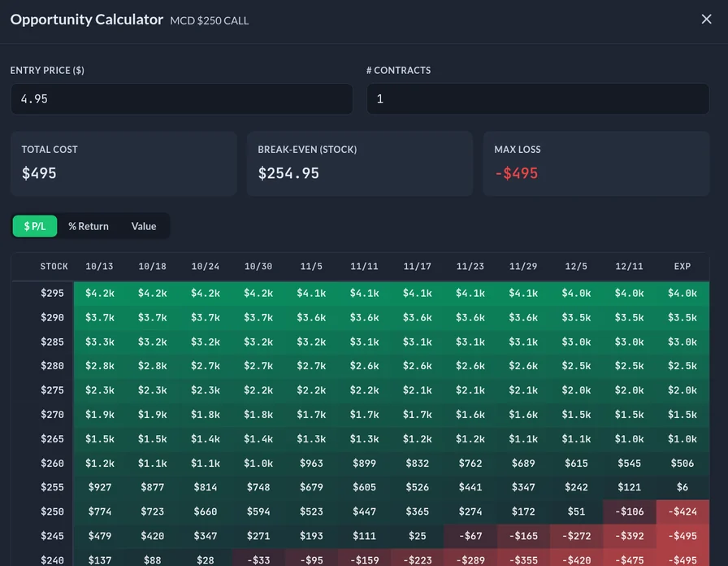
Task: Select the $506 cell under EXP
Action: point(682,464)
